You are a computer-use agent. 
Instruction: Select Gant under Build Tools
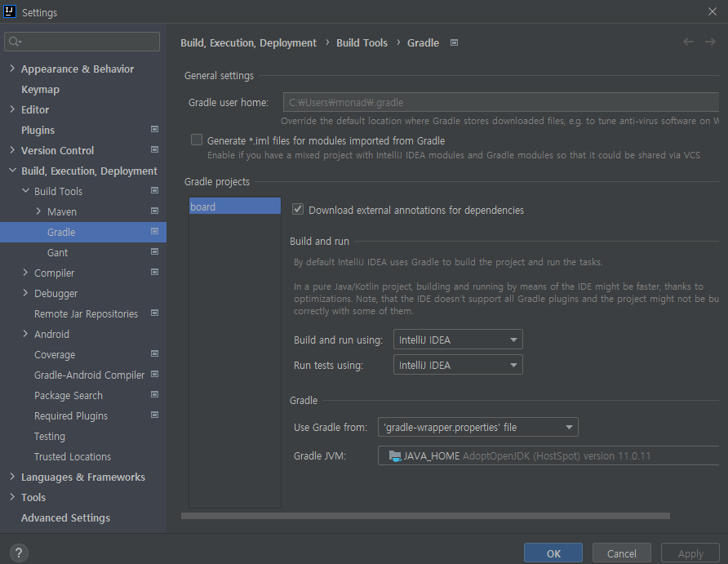[57, 252]
